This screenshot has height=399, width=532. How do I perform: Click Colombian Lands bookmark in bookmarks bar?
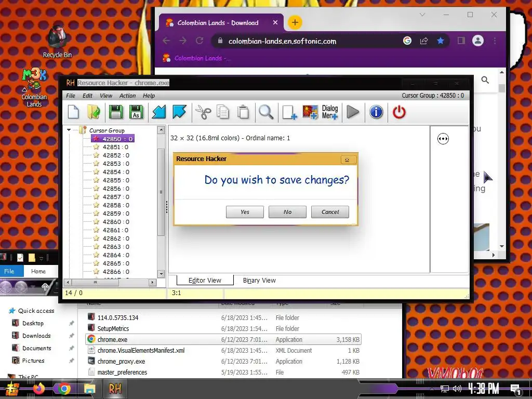(x=197, y=58)
